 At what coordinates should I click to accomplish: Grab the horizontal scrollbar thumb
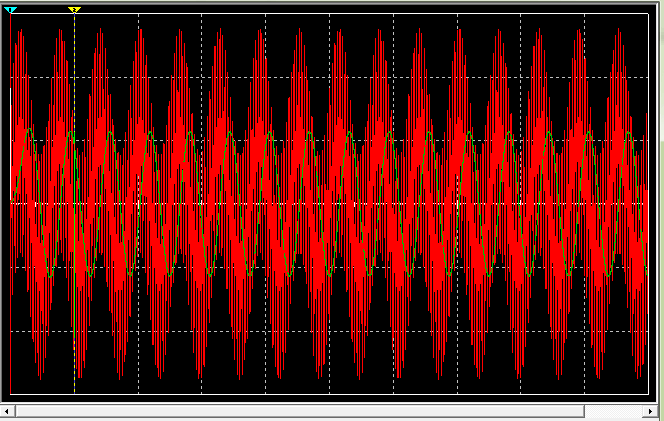coord(298,411)
